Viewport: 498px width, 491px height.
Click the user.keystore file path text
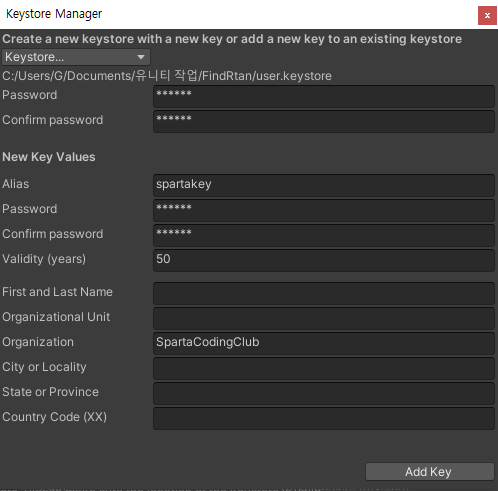[x=167, y=76]
